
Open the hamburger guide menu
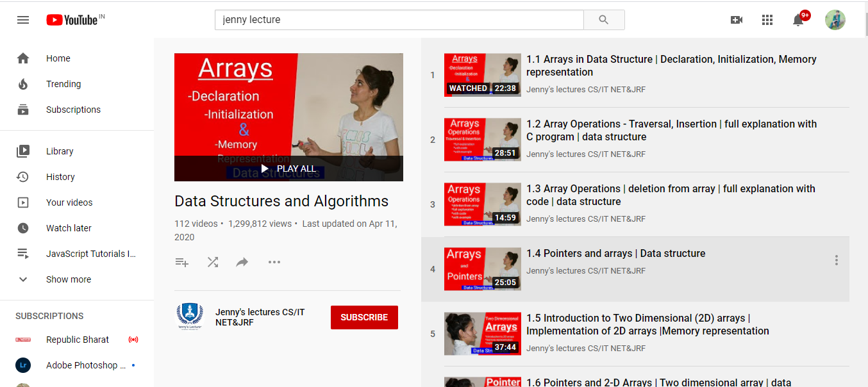23,20
